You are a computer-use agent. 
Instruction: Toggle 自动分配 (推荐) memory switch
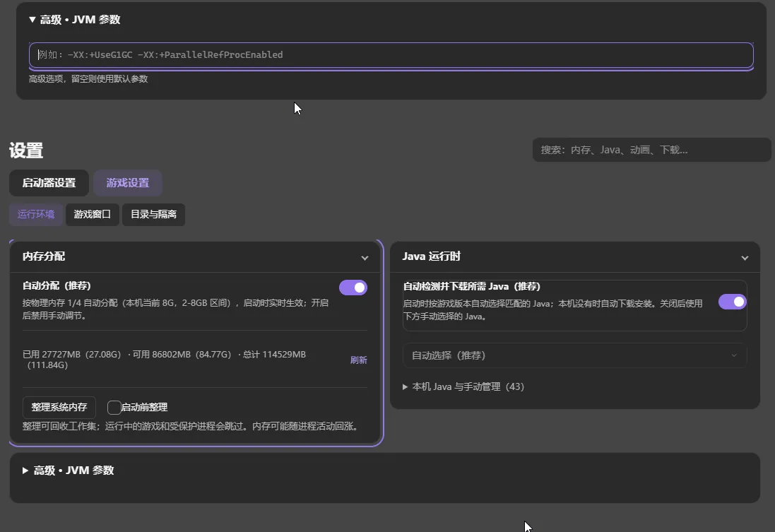353,288
